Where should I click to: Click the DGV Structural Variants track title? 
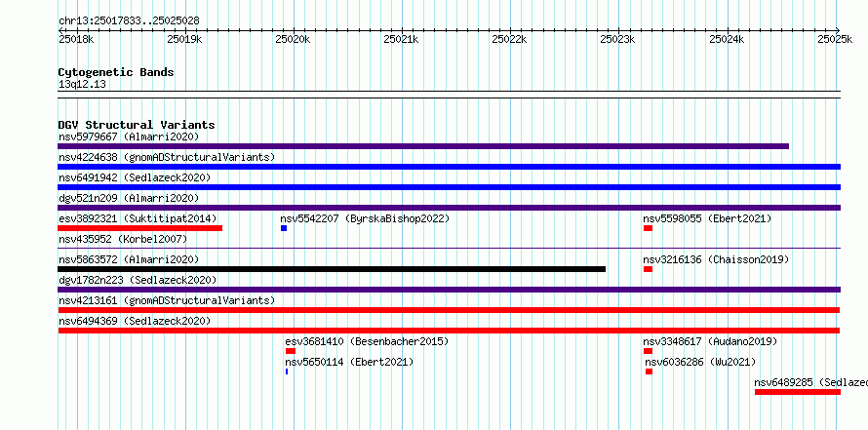(137, 125)
